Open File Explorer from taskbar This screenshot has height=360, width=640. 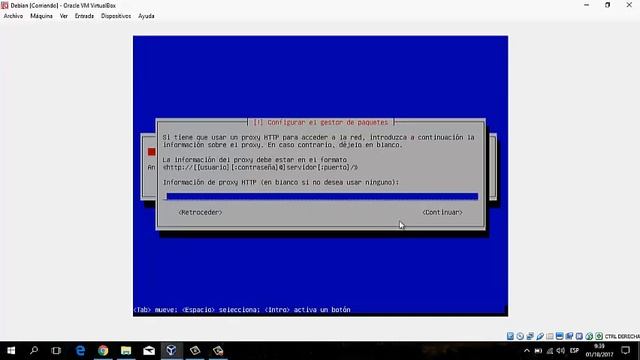(x=126, y=350)
